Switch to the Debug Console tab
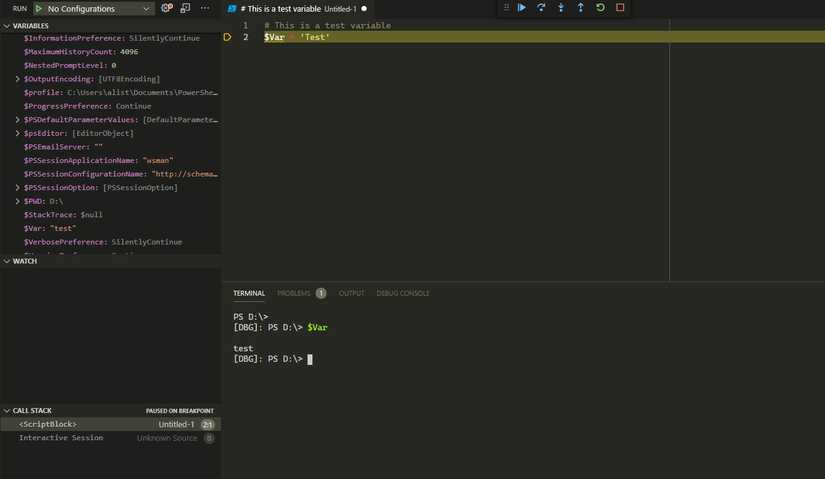Screen dimensions: 825x479 tap(403, 293)
